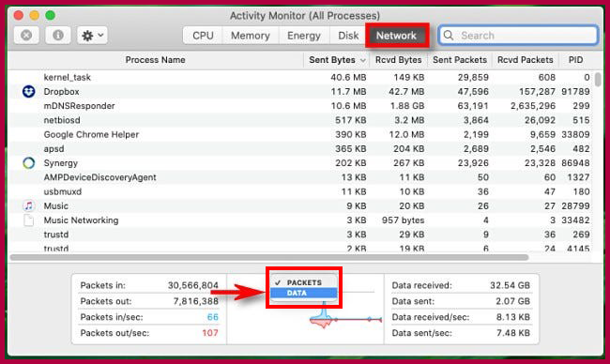
Task: Select the netbiosd process row
Action: (x=300, y=120)
